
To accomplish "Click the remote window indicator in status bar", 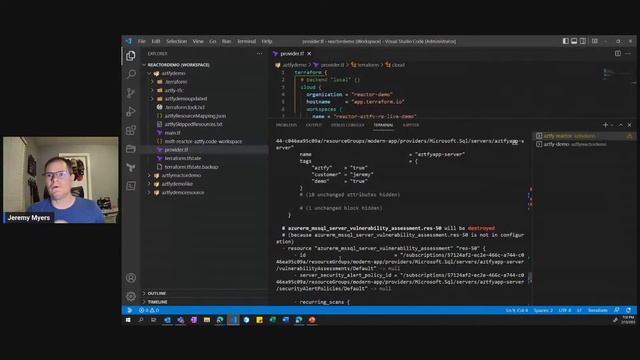I will point(129,310).
